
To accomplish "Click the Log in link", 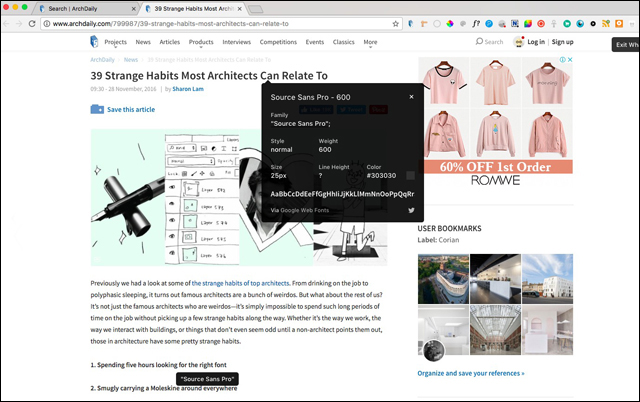I will click(536, 42).
